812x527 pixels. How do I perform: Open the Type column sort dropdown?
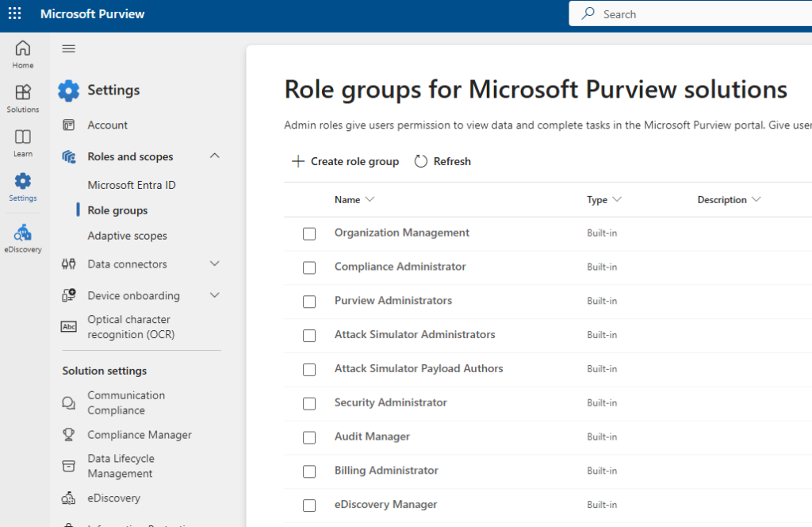(617, 199)
